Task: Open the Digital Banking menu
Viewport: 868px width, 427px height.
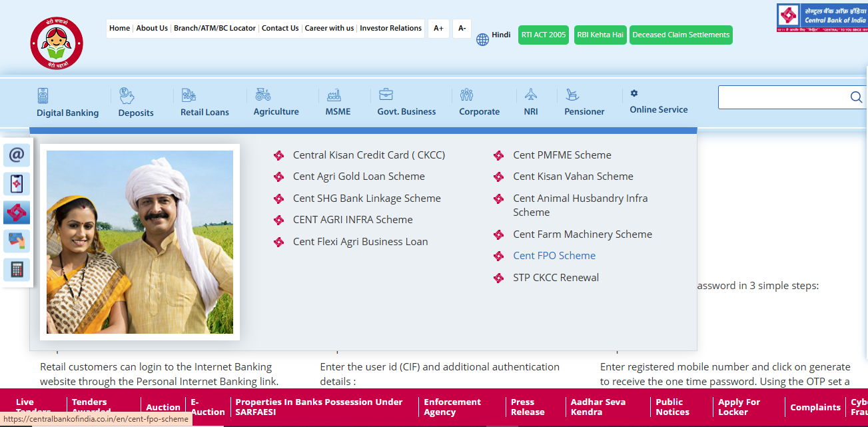Action: click(67, 113)
